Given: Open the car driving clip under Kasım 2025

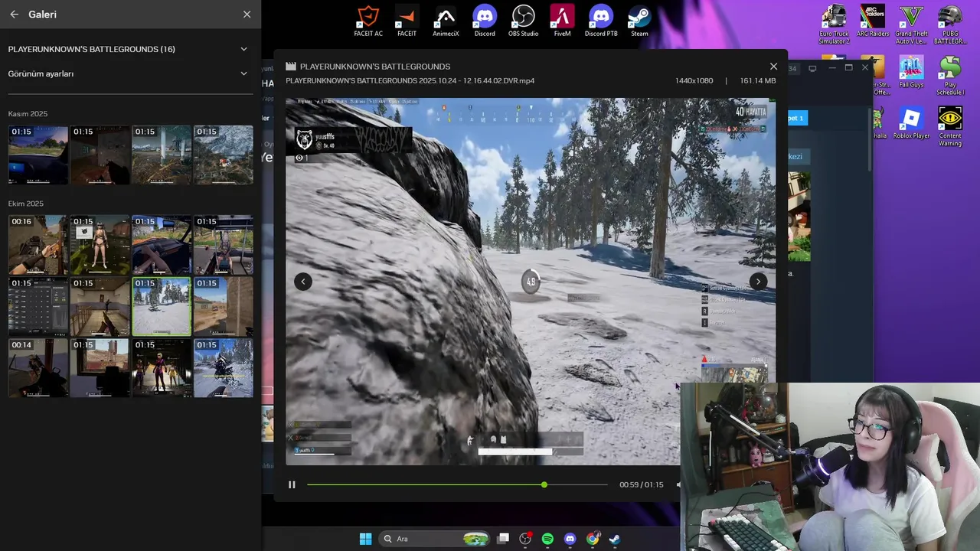Looking at the screenshot, I should [38, 155].
